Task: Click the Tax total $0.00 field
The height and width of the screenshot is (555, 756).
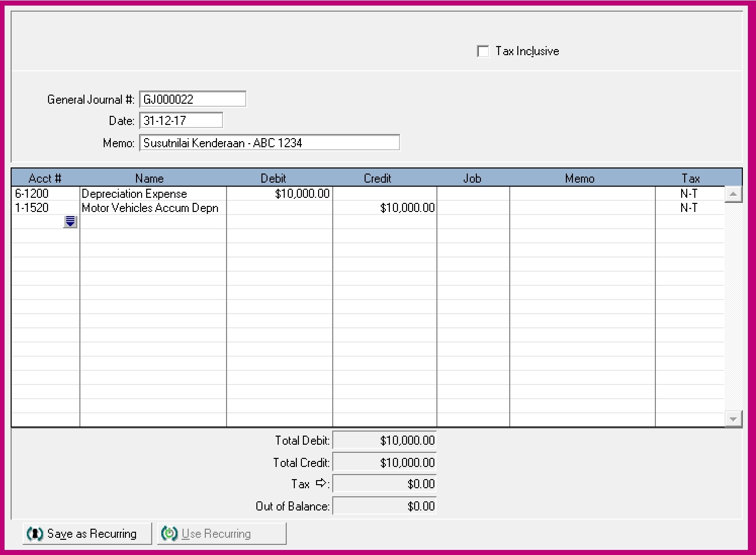Action: pyautogui.click(x=384, y=484)
